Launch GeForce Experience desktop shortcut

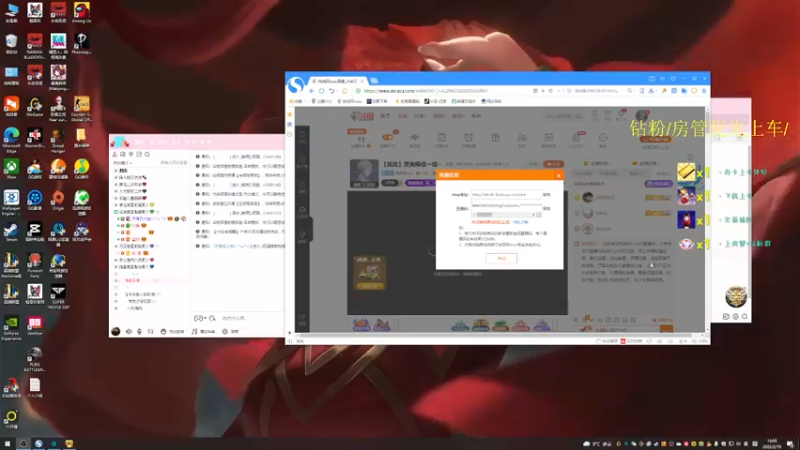click(x=11, y=328)
